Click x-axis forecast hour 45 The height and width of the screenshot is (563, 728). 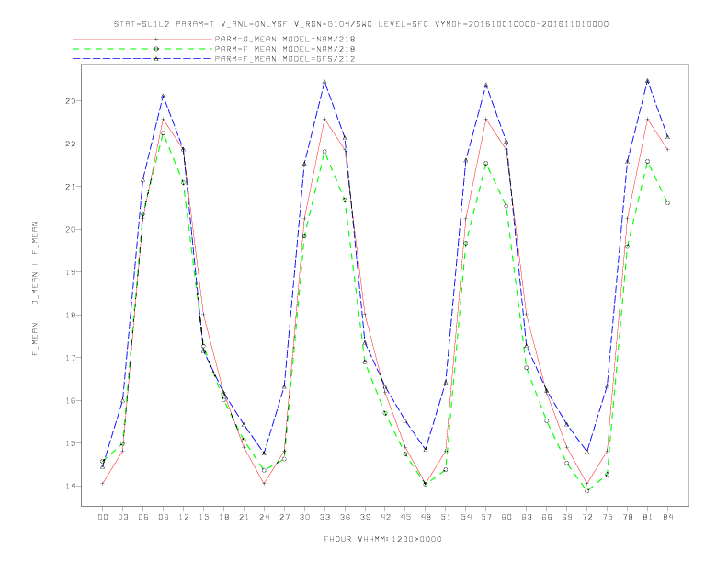click(x=405, y=517)
